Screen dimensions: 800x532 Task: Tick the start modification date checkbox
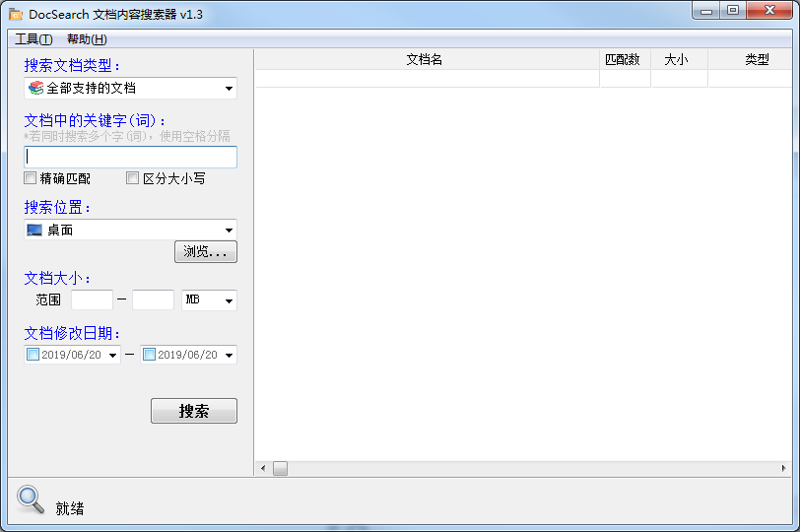coord(33,354)
